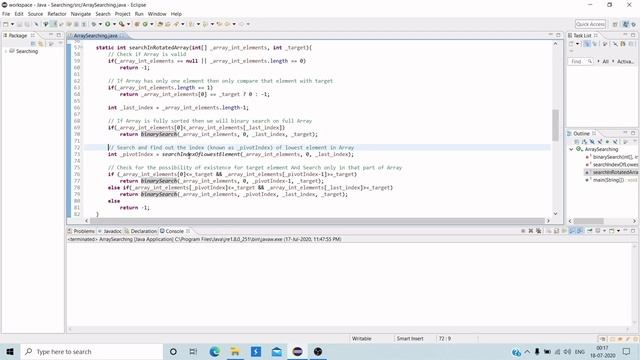Open the New file dropdown arrow
640x360 pixels.
tap(12, 24)
